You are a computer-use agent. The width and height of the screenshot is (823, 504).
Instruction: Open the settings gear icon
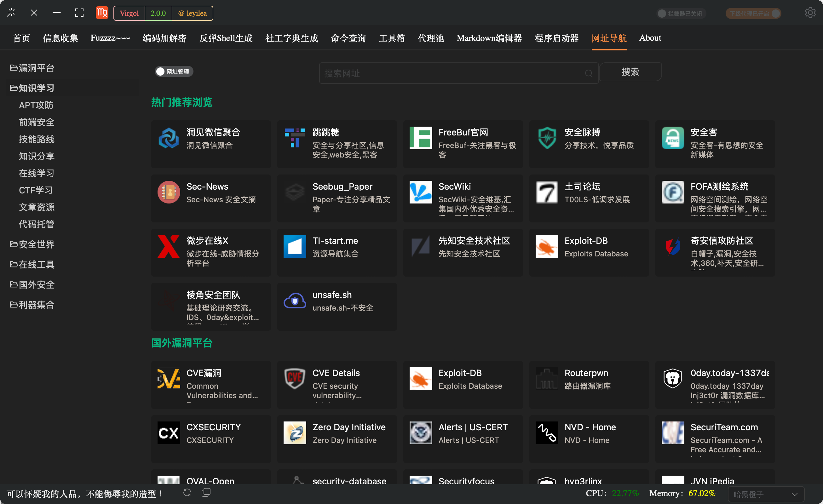pyautogui.click(x=810, y=13)
